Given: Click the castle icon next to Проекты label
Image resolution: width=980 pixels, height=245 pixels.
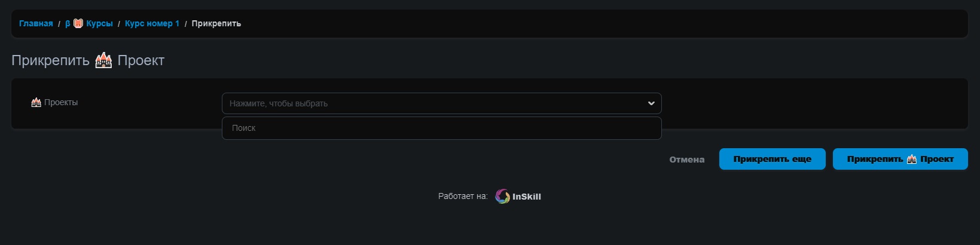Looking at the screenshot, I should point(36,103).
